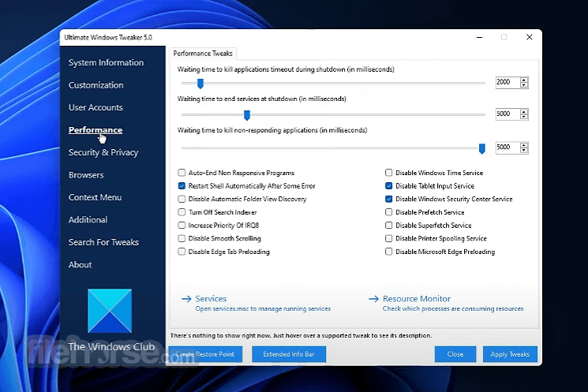Viewport: 588px width, 392px height.
Task: Check Disable Superfetch Service
Action: coord(388,226)
